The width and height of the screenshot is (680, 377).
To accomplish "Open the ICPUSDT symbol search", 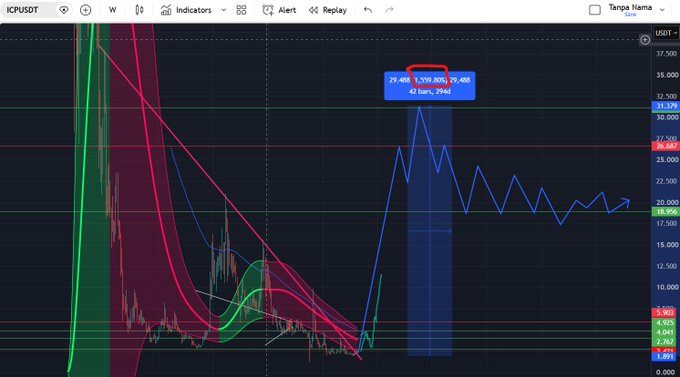I will click(x=23, y=10).
